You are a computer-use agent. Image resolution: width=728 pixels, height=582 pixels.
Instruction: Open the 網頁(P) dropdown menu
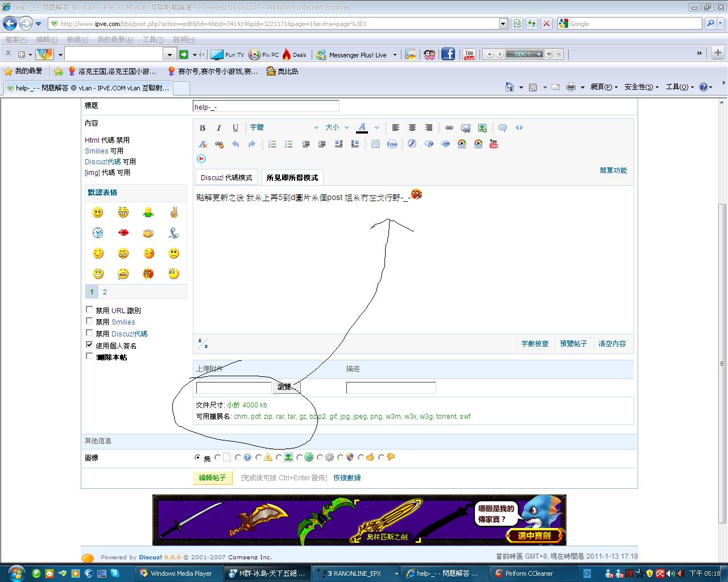[604, 87]
